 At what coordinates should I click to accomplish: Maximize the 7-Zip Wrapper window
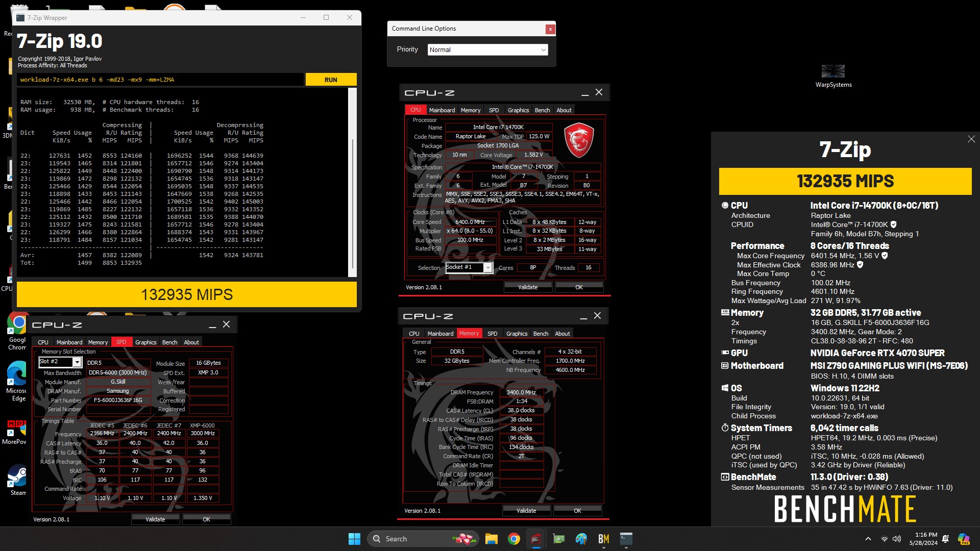tap(326, 17)
